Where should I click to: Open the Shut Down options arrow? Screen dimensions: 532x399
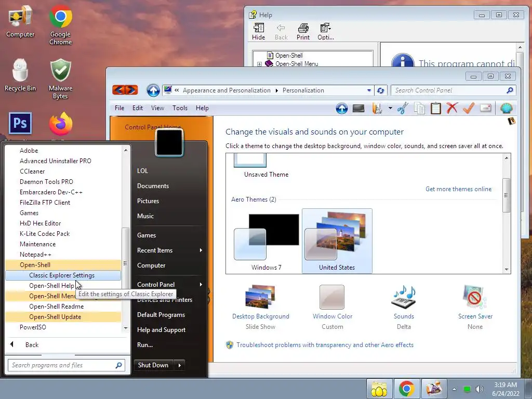pos(179,365)
